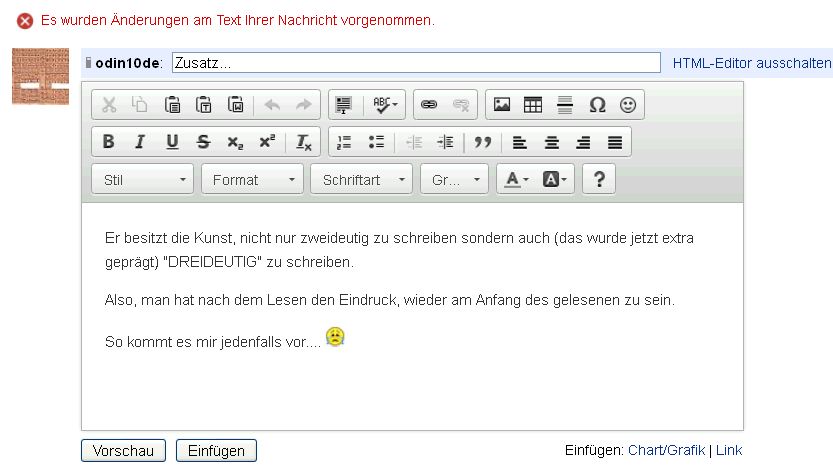Click the subject field containing 'Zusatz...'

pyautogui.click(x=416, y=63)
